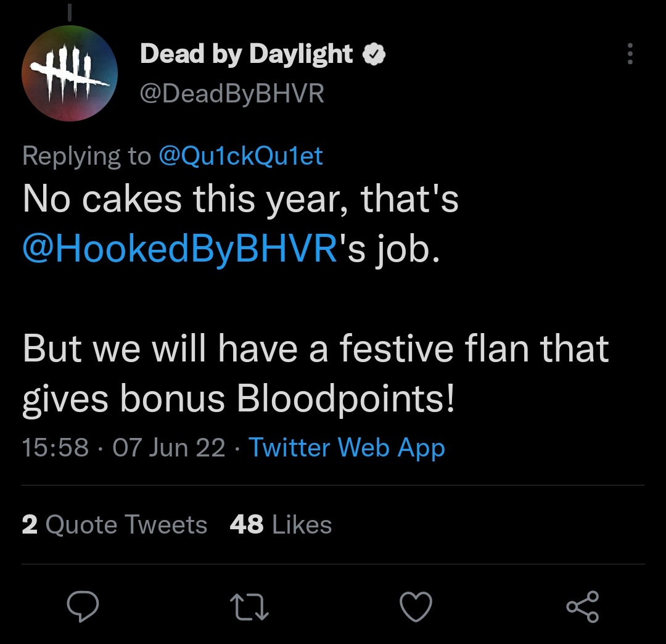The width and height of the screenshot is (666, 644).
Task: Open the three-dot more options menu
Action: point(630,54)
